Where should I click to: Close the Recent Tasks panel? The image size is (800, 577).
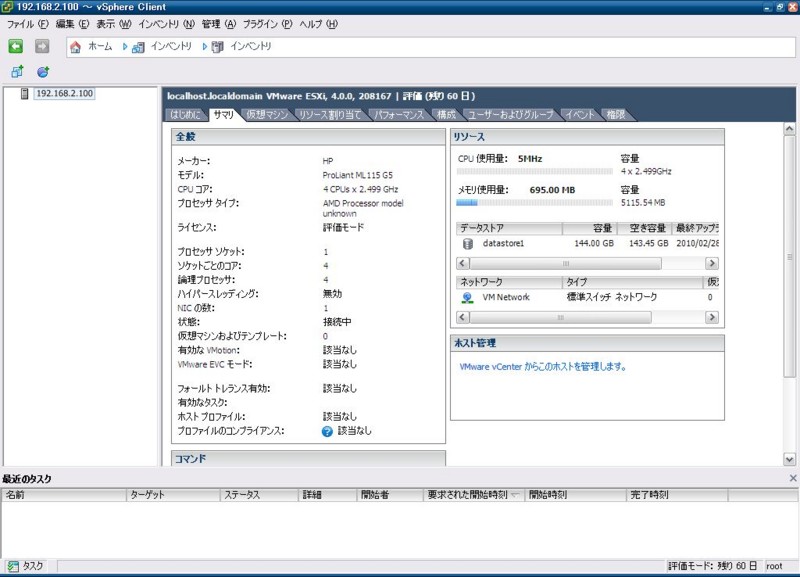click(792, 478)
